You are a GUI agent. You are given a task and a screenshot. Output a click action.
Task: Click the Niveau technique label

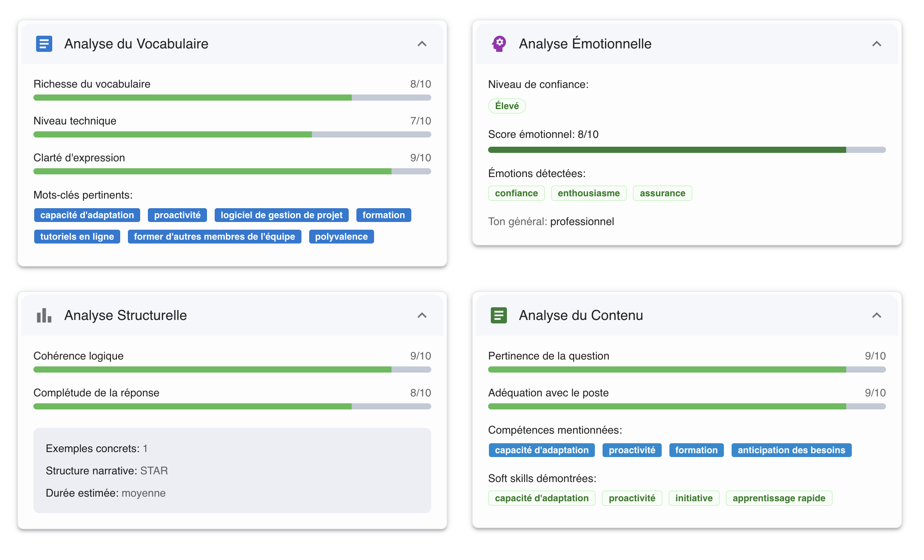pyautogui.click(x=75, y=121)
